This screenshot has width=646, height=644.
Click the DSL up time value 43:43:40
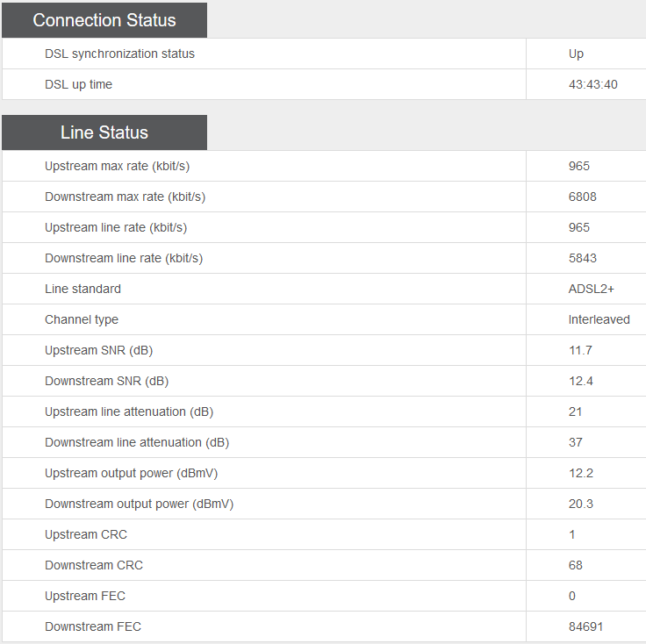click(x=592, y=84)
